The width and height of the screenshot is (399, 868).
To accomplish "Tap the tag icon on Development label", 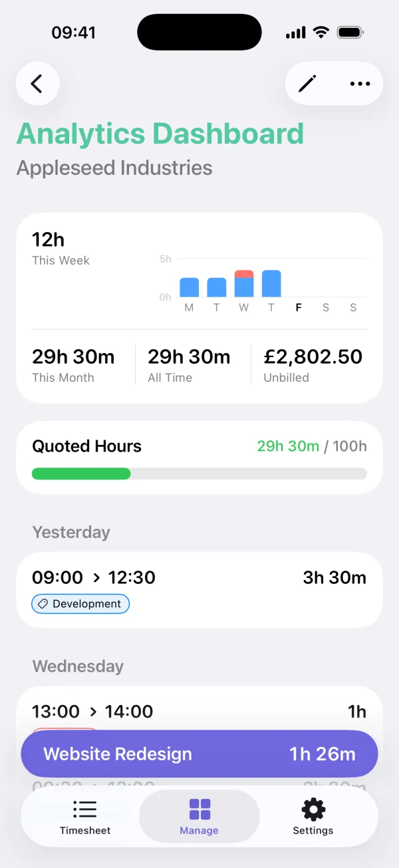I will pyautogui.click(x=43, y=604).
